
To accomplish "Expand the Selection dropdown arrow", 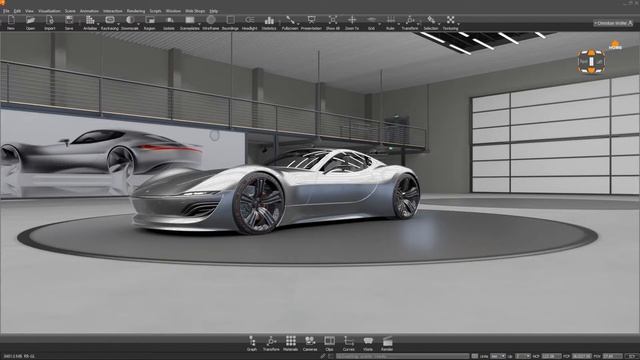I will pyautogui.click(x=440, y=25).
